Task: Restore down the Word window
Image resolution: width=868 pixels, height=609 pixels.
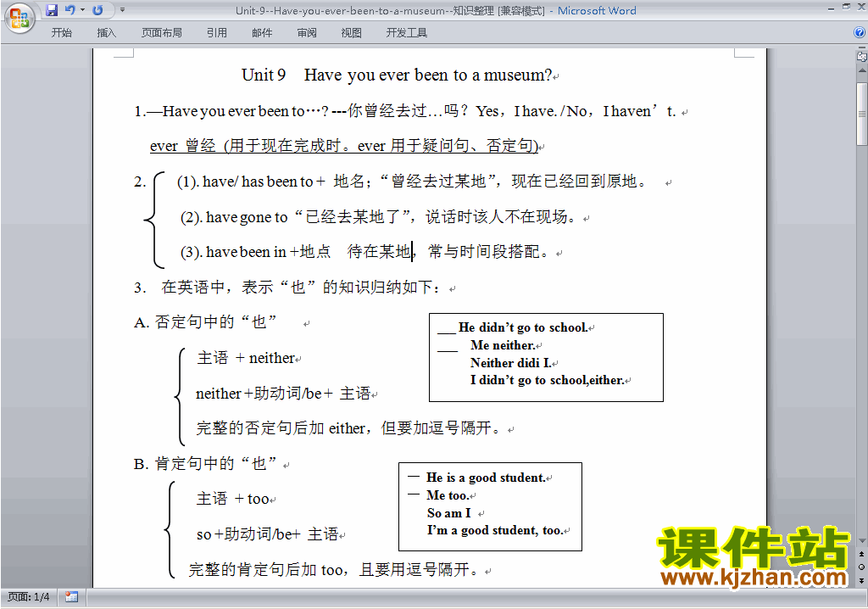Action: [x=846, y=7]
